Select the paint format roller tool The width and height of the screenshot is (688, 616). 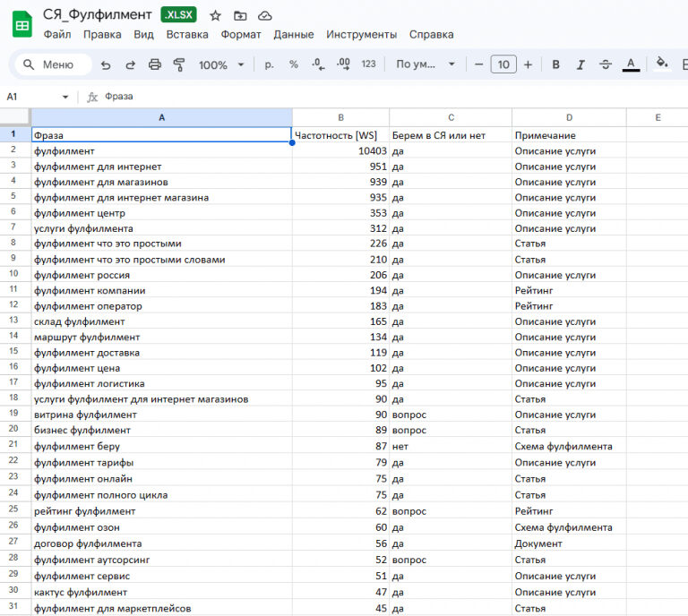(178, 64)
